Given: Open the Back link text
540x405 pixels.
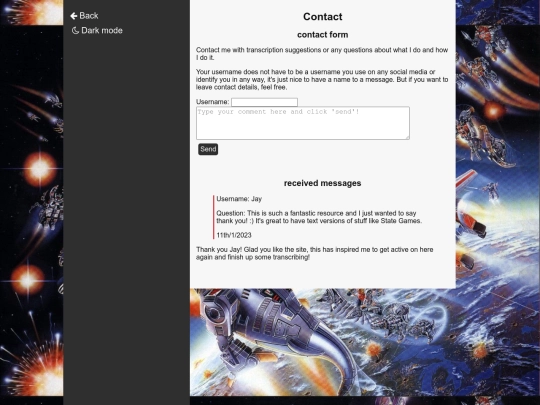Looking at the screenshot, I should (89, 16).
